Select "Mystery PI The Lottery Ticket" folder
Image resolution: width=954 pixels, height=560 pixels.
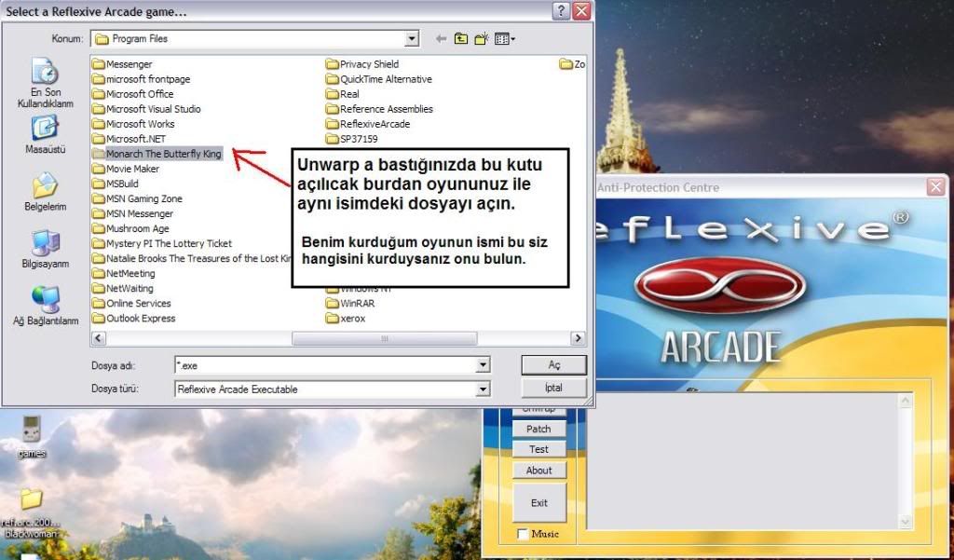tap(162, 243)
